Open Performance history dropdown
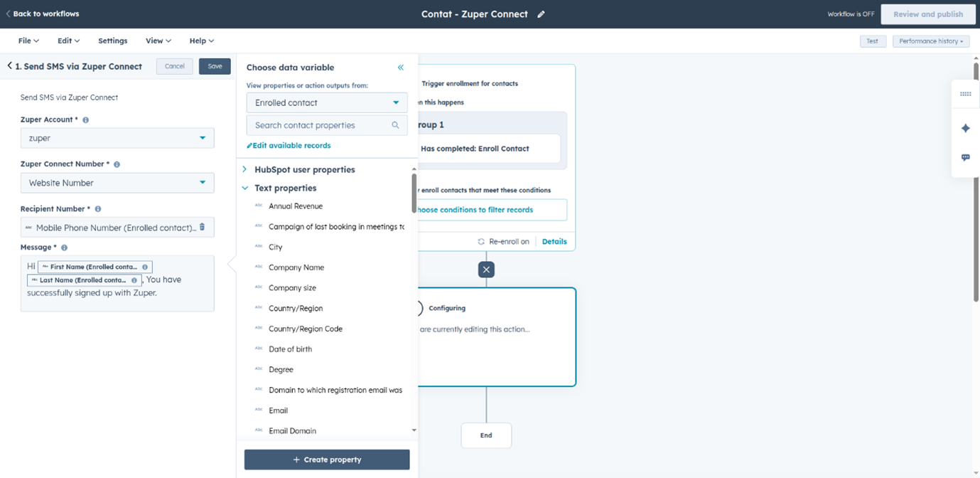This screenshot has height=478, width=980. point(931,41)
